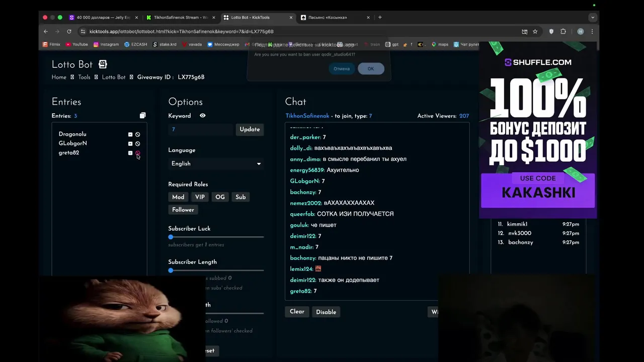Go to Home breadcrumb link
Image resolution: width=644 pixels, height=362 pixels.
click(x=59, y=77)
